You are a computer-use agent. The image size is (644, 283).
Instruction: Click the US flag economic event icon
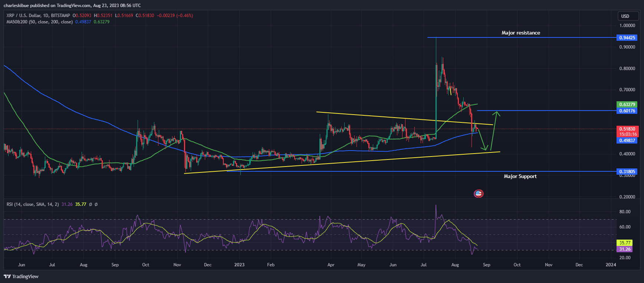coord(479,194)
